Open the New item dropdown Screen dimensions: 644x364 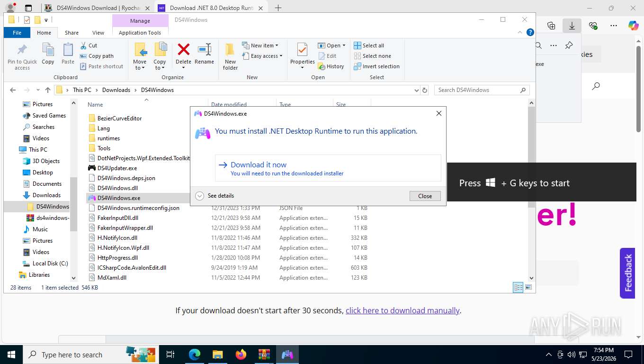click(x=260, y=45)
